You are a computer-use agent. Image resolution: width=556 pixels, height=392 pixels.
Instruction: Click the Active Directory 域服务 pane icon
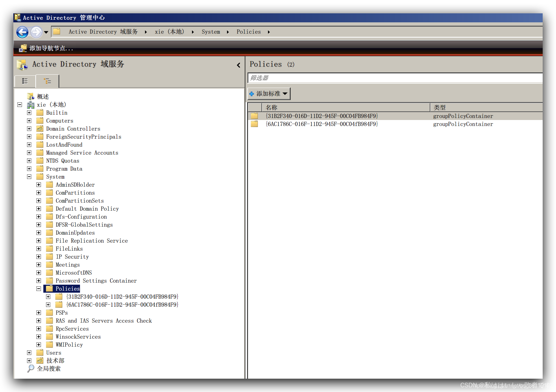click(22, 65)
